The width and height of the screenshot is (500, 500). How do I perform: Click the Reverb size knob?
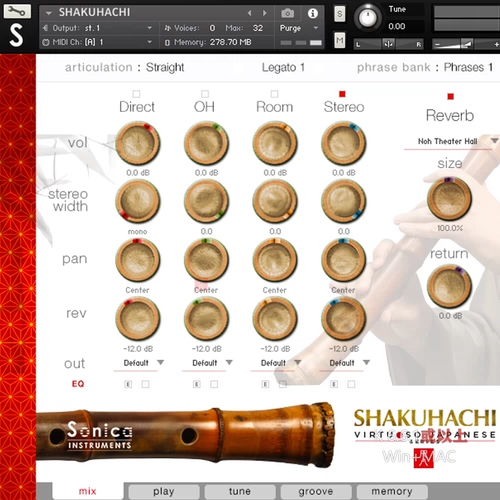(450, 198)
